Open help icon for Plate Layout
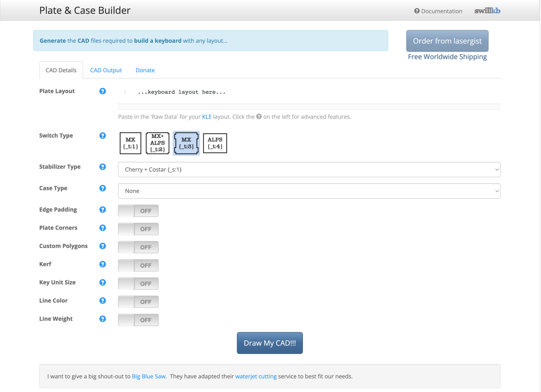The width and height of the screenshot is (541, 392). [x=102, y=91]
